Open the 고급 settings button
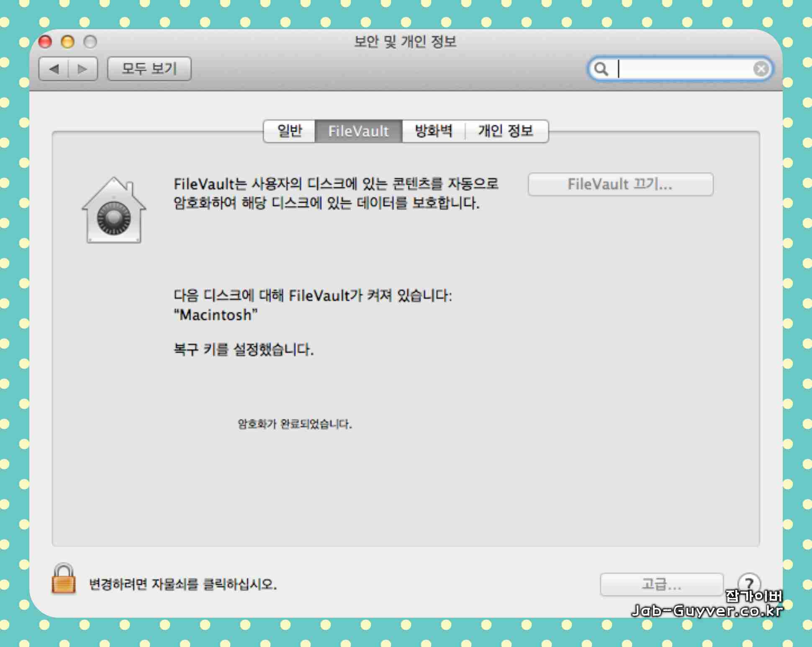The width and height of the screenshot is (812, 647). [x=661, y=584]
